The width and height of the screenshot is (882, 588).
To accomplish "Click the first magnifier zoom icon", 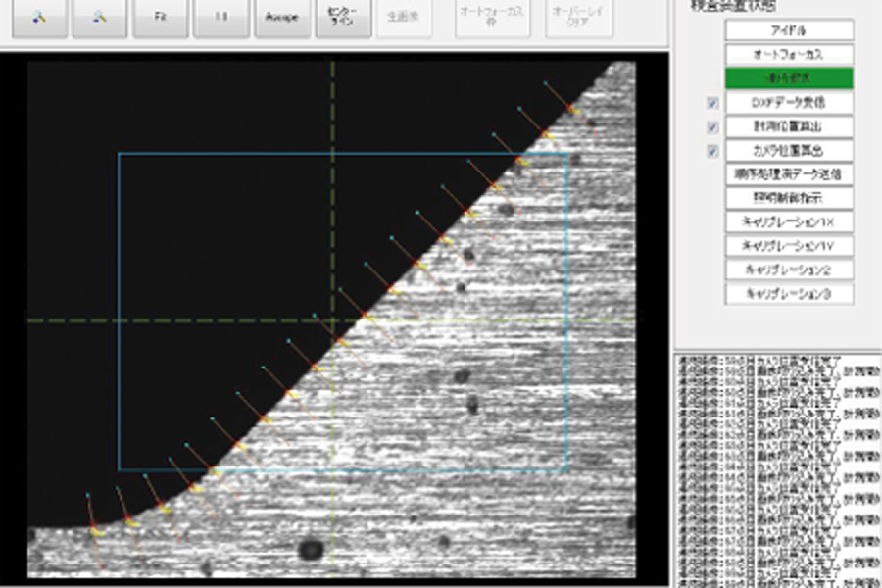I will [x=38, y=18].
